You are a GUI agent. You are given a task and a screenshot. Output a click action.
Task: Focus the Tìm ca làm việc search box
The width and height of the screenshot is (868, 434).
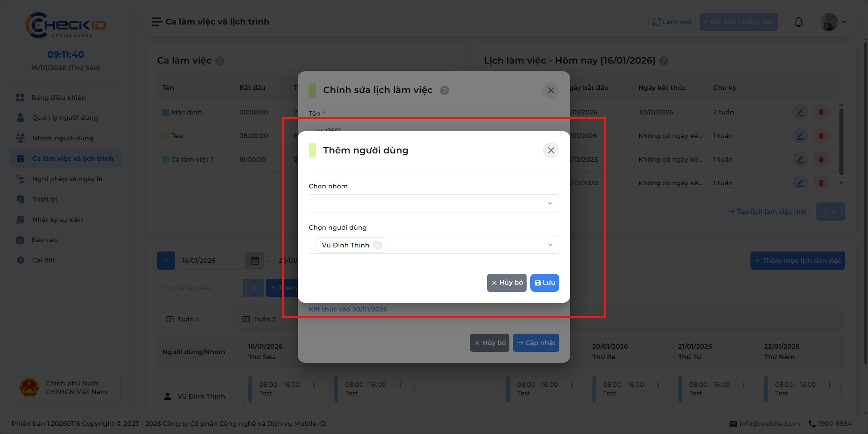[200, 288]
